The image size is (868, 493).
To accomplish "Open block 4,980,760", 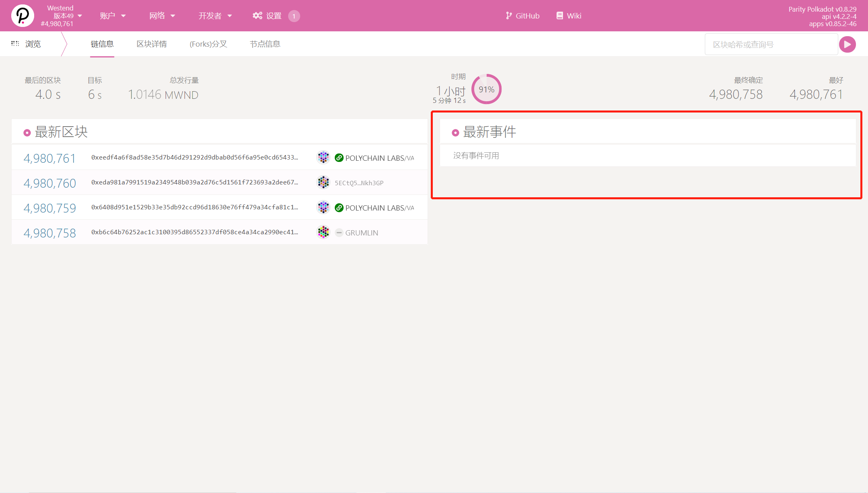I will click(x=49, y=183).
